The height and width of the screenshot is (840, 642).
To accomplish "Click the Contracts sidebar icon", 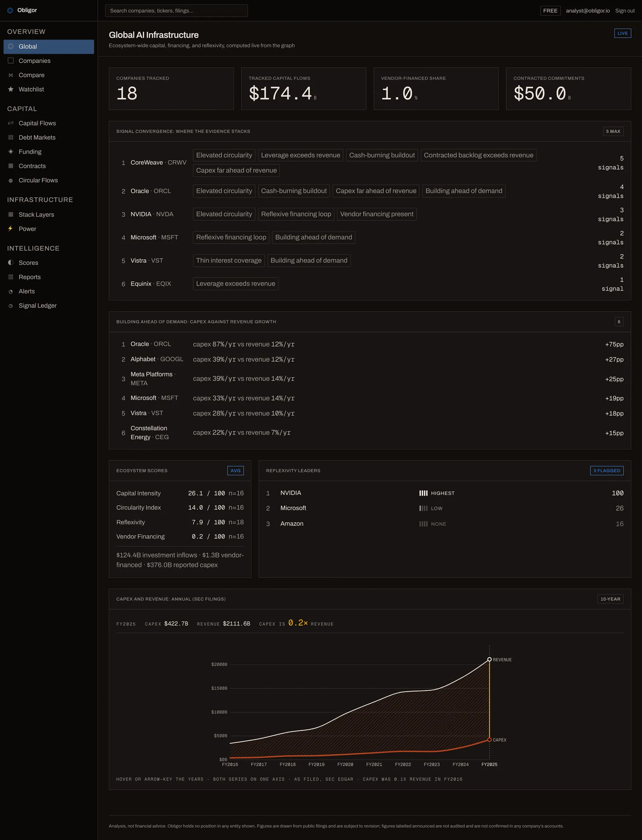I will 11,166.
